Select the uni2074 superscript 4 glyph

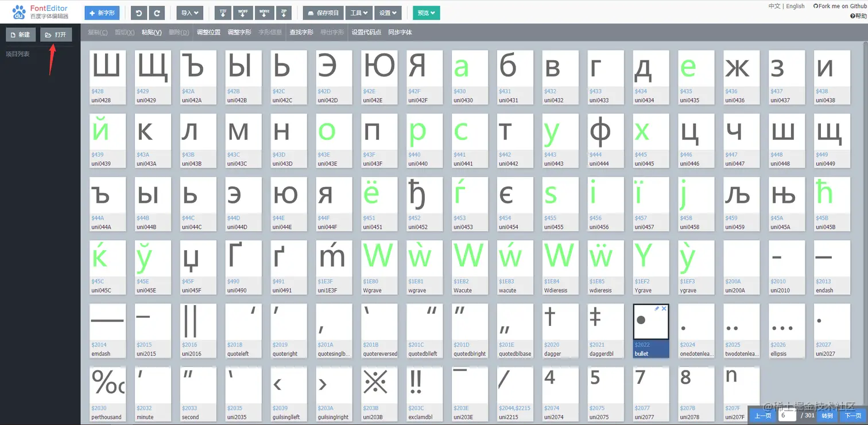pos(560,394)
